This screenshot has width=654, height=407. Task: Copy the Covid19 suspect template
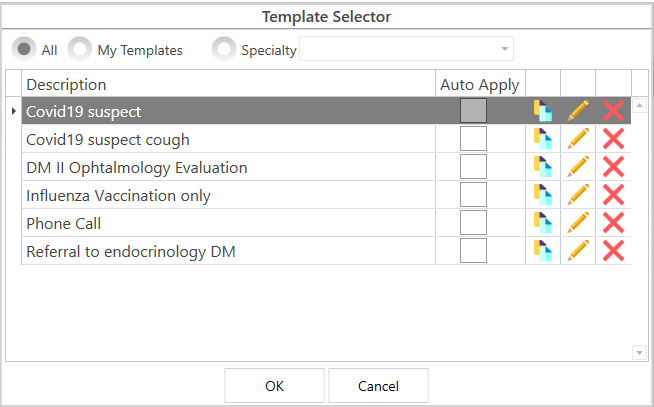pos(543,111)
